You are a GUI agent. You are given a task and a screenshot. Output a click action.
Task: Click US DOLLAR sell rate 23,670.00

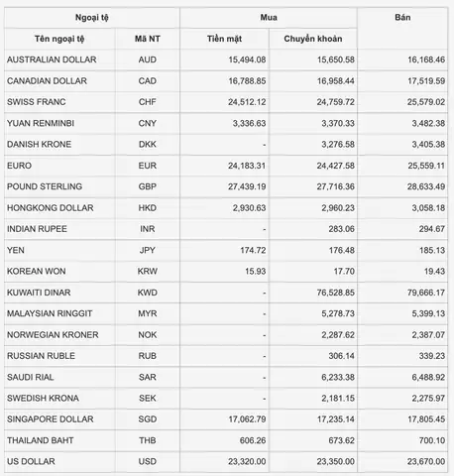426,461
